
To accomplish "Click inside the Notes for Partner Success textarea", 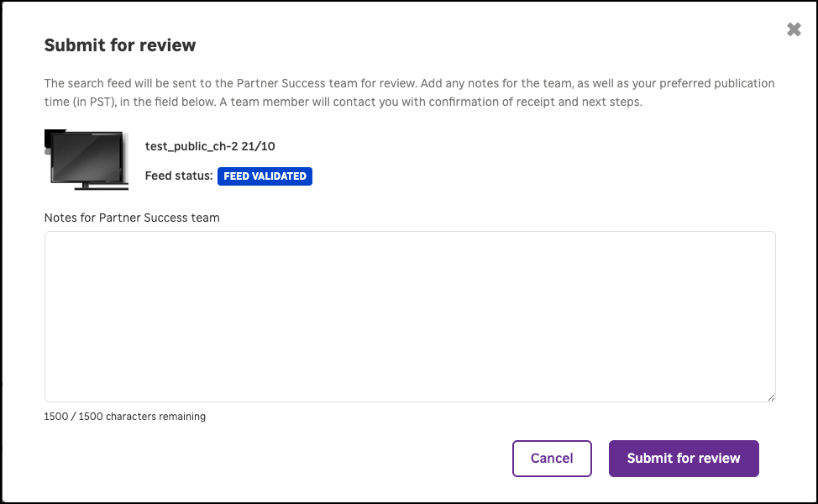I will click(410, 315).
